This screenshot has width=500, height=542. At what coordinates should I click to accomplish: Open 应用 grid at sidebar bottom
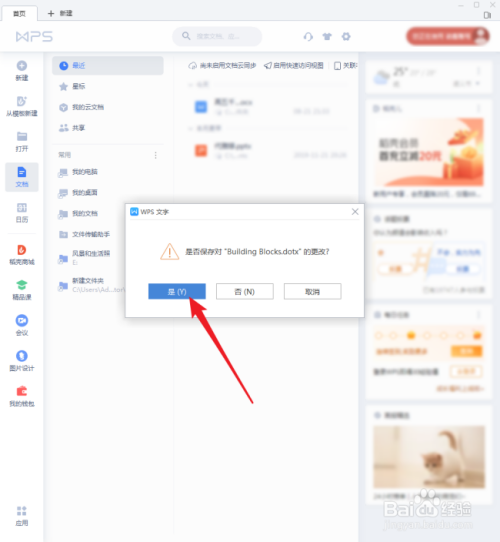click(22, 516)
